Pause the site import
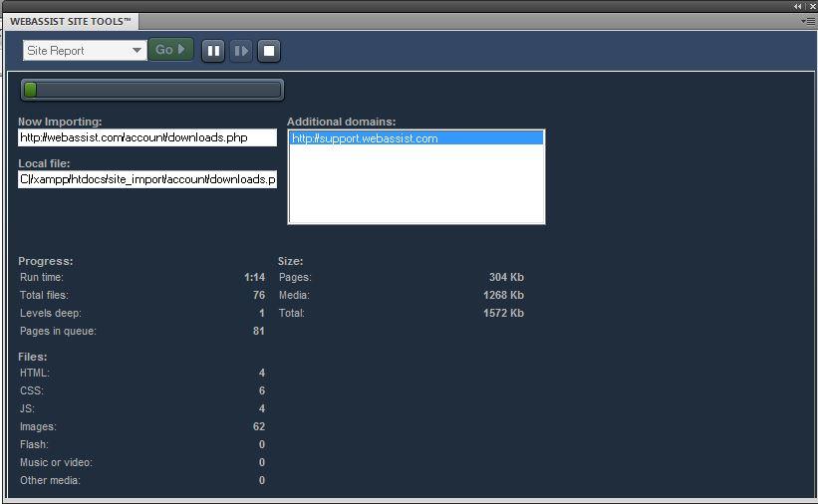This screenshot has width=818, height=504. pyautogui.click(x=213, y=51)
